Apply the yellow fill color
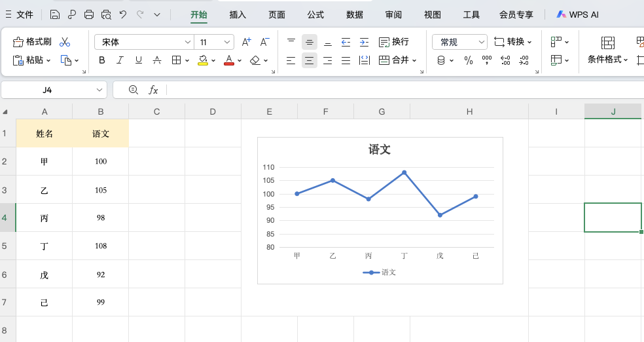644x342 pixels. [x=202, y=60]
